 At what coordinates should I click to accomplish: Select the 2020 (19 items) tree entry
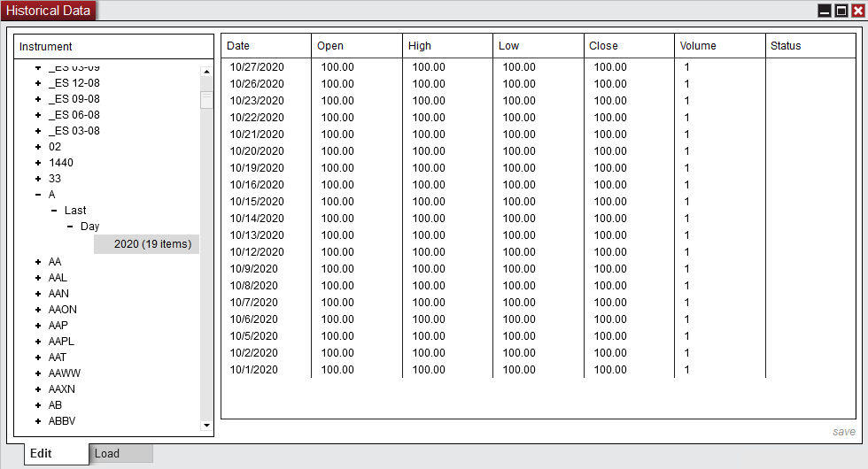(147, 244)
